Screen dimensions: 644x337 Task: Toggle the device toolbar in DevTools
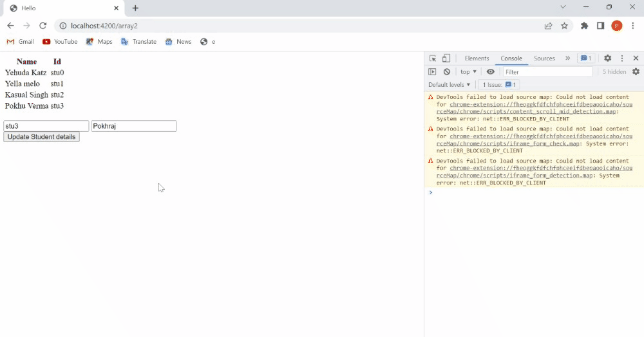tap(446, 59)
